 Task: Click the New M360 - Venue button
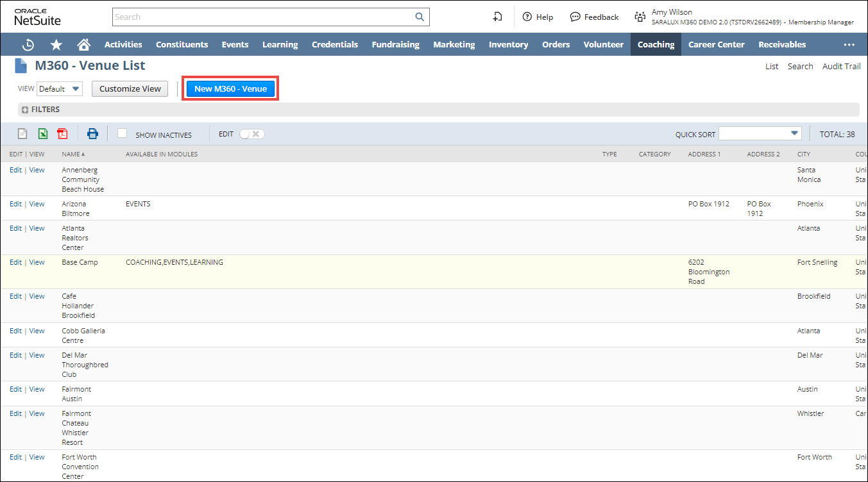click(x=230, y=89)
